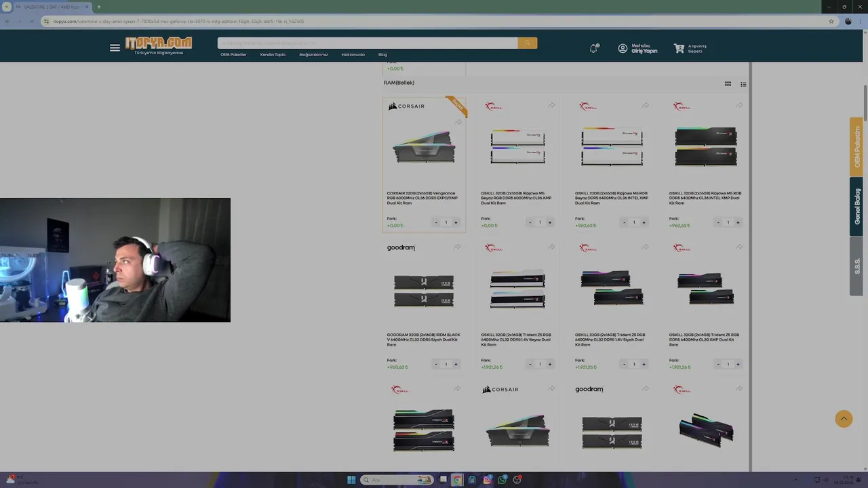Open the Chrome taskbar icon
This screenshot has width=868, height=488.
tap(457, 480)
